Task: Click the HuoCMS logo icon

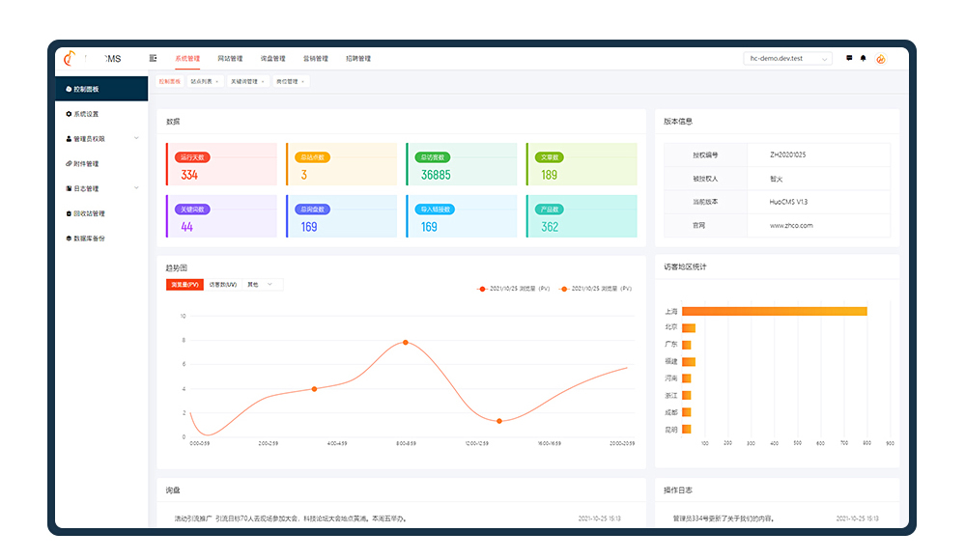Action: [x=69, y=59]
